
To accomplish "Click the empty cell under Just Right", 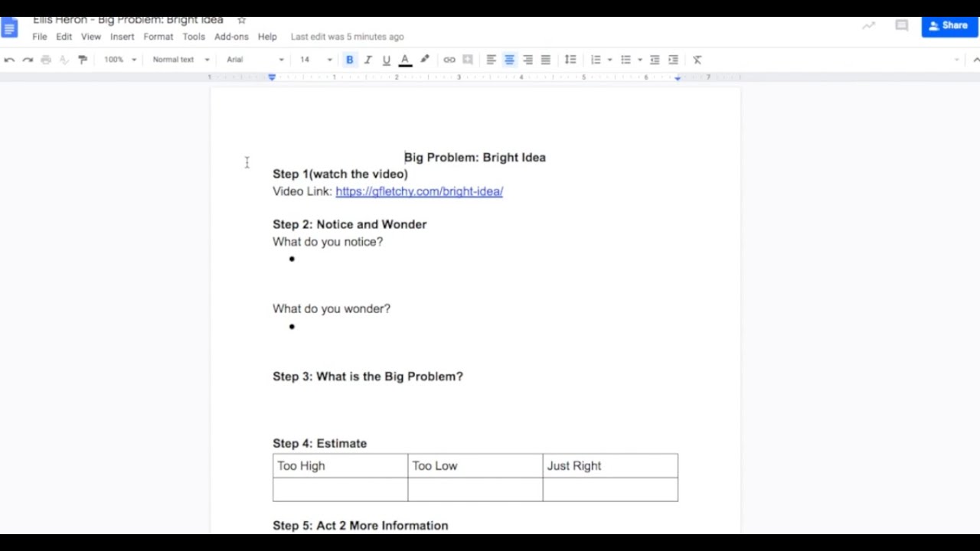I will pos(610,490).
